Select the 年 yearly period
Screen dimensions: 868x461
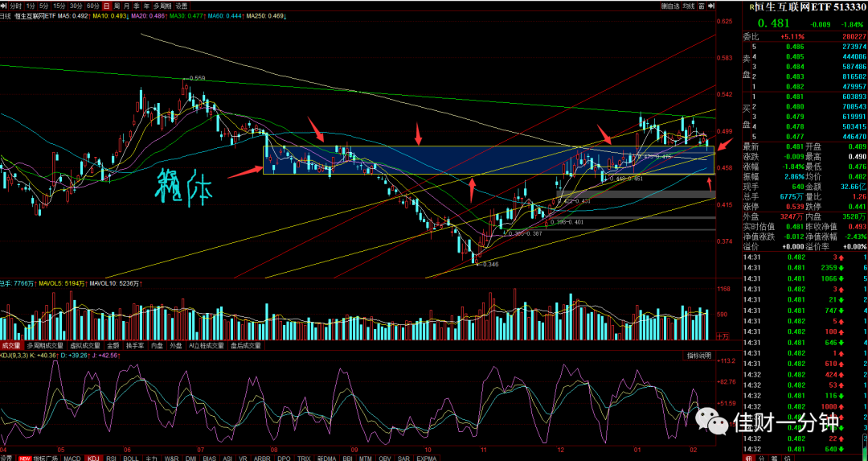coord(147,6)
